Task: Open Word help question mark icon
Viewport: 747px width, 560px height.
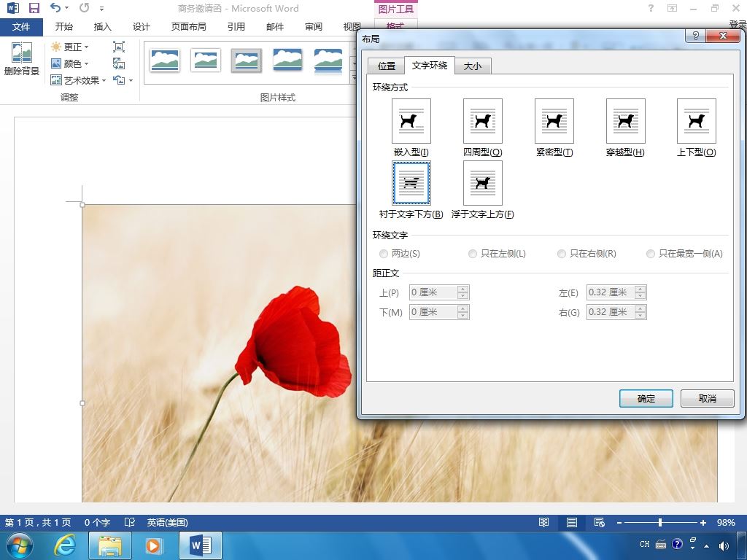Action: 651,8
